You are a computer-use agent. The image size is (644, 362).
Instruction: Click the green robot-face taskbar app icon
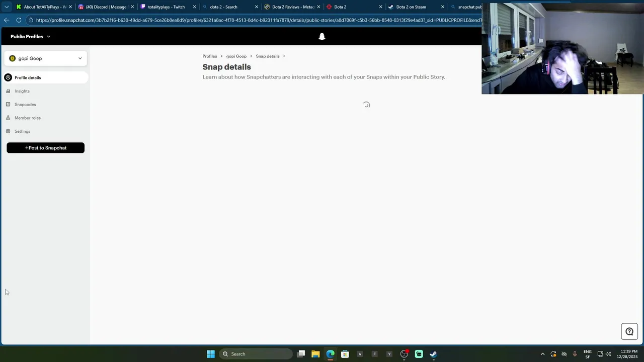click(x=419, y=354)
